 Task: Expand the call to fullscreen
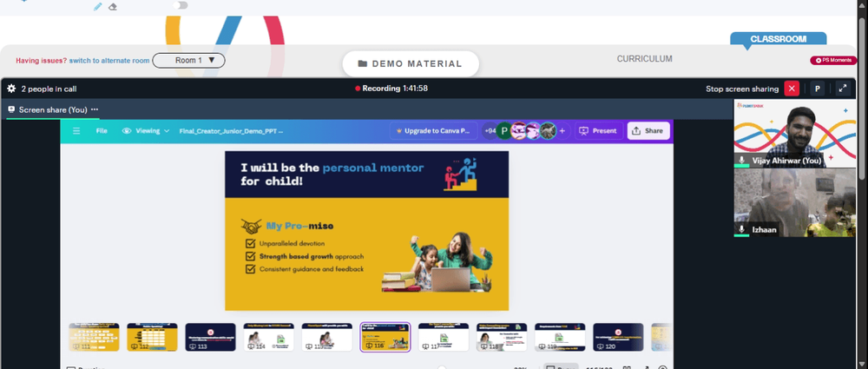pos(843,89)
